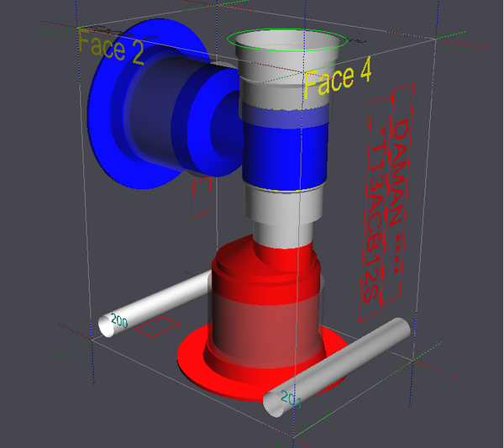Select the yellow "Face 2" label
The height and width of the screenshot is (448, 504).
[111, 47]
